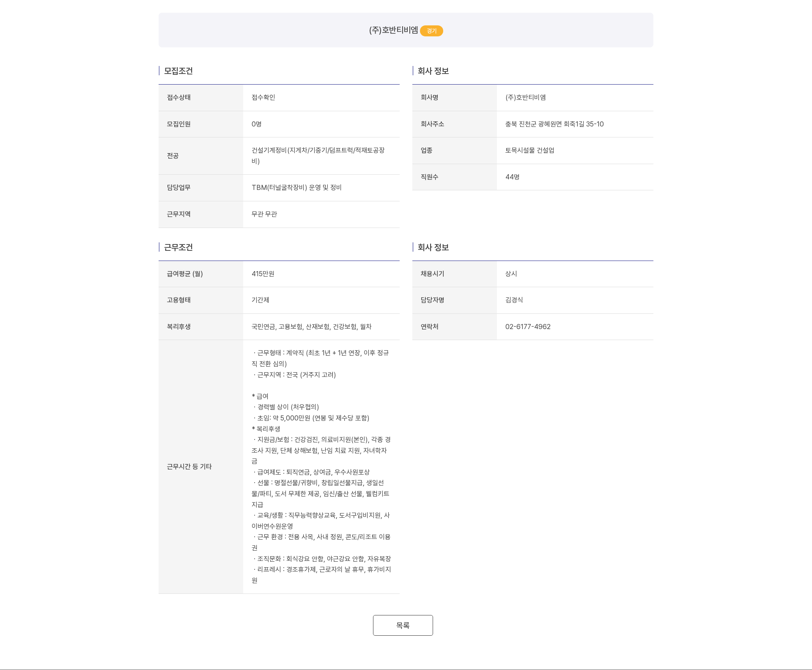The image size is (812, 670).
Task: Select the 국민연금, 고용보험, 산재보험 benefits value
Action: [312, 327]
